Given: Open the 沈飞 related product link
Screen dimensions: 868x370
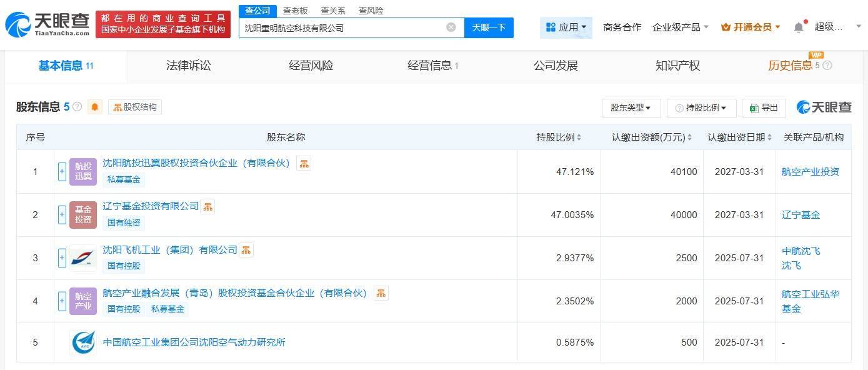Looking at the screenshot, I should point(791,266).
